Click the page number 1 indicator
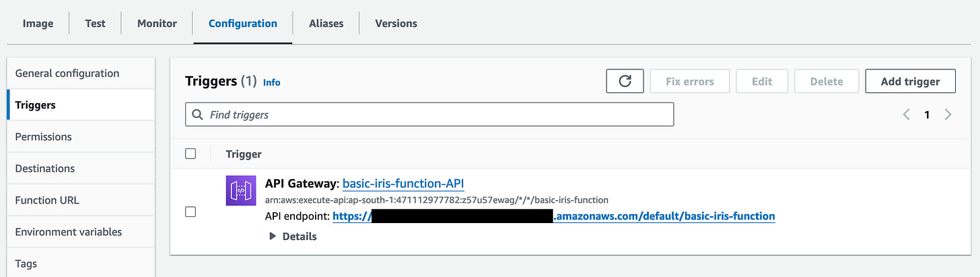The image size is (980, 277). pos(927,115)
